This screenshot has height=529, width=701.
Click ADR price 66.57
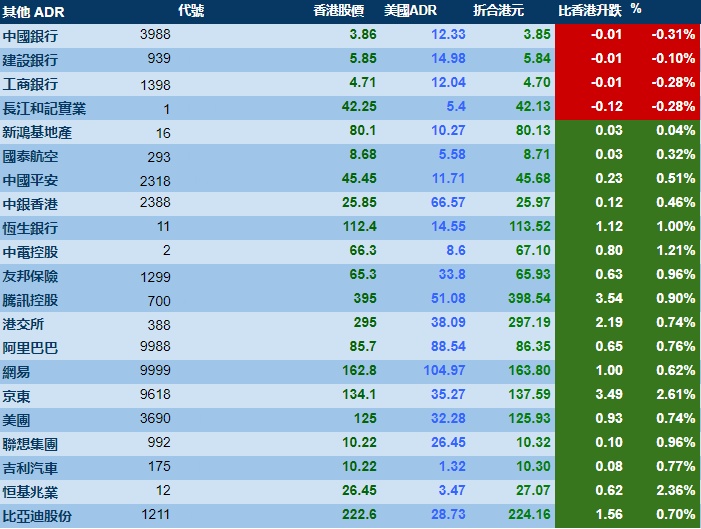[448, 203]
